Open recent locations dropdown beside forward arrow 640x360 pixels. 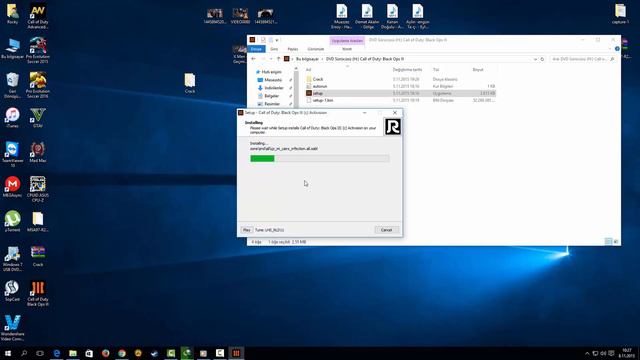pos(271,59)
